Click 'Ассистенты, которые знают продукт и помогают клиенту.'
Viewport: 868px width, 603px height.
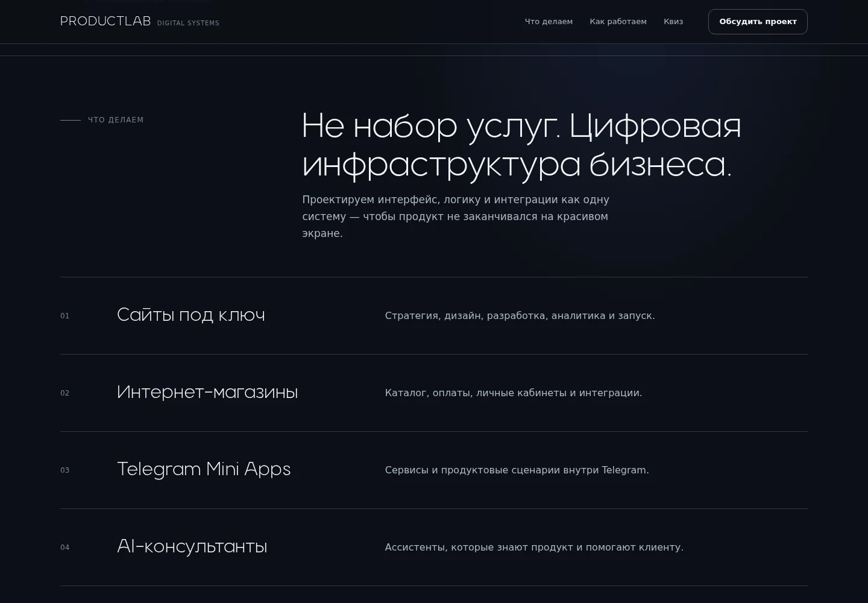pos(534,547)
